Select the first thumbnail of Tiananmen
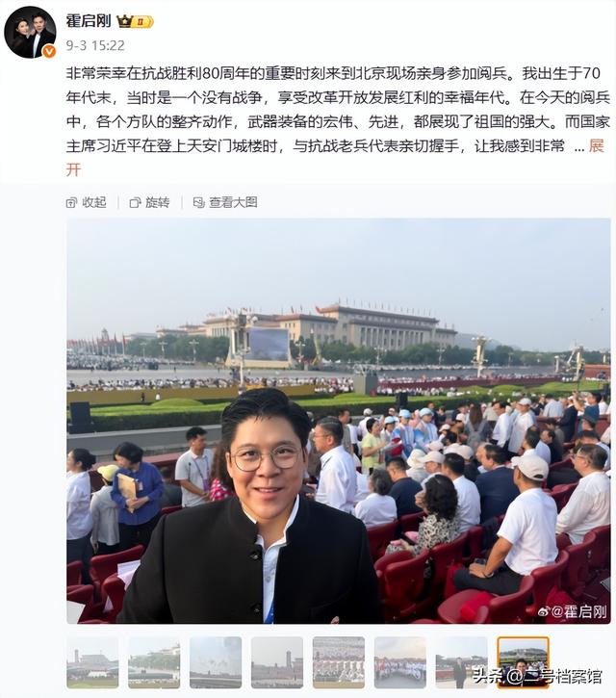 (92, 662)
